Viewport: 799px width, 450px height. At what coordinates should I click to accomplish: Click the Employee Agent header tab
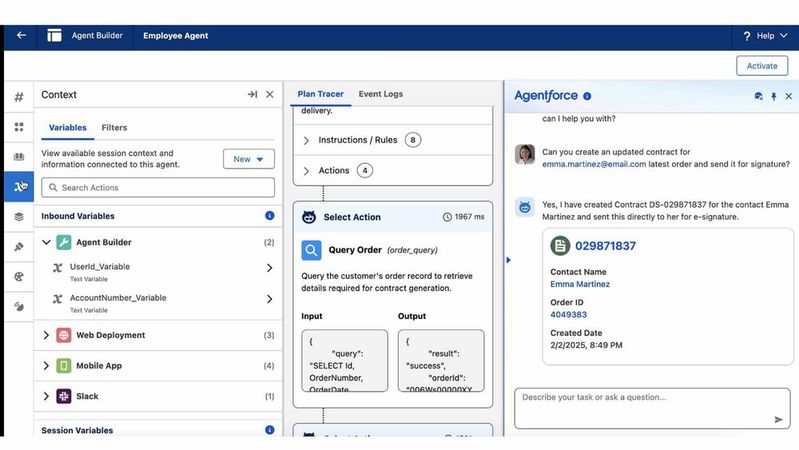[176, 36]
